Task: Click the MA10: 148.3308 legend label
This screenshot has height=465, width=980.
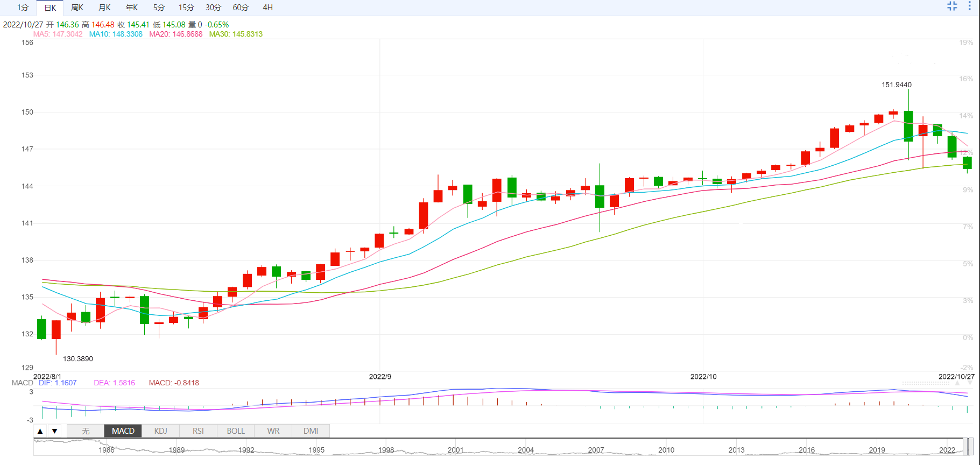Action: pyautogui.click(x=116, y=34)
